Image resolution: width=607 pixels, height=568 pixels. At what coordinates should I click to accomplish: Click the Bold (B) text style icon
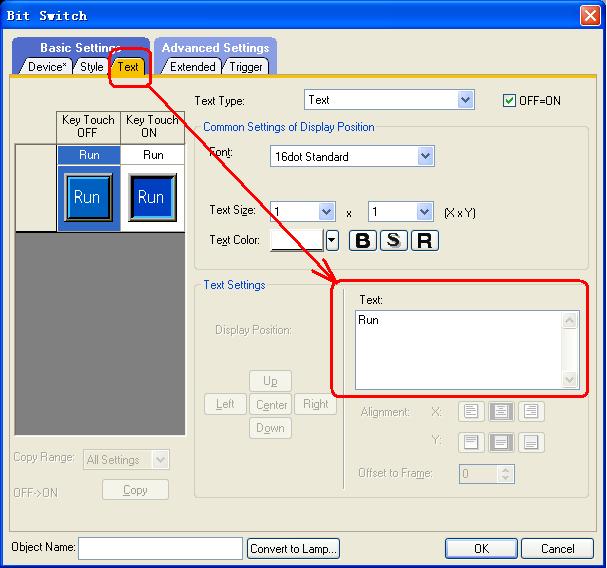coord(362,241)
